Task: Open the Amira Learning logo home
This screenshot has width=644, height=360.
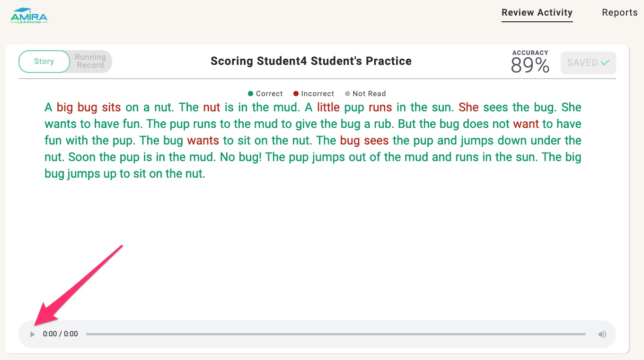Action: pos(29,16)
